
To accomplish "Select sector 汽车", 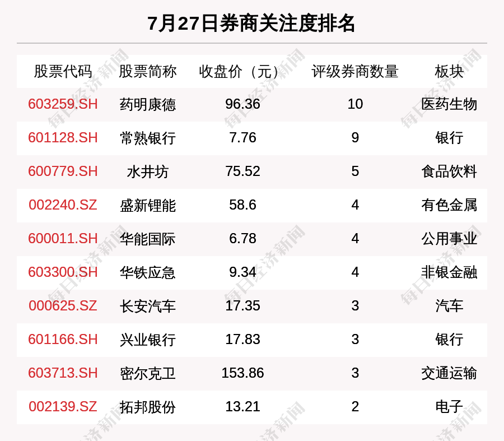I will pyautogui.click(x=449, y=306).
